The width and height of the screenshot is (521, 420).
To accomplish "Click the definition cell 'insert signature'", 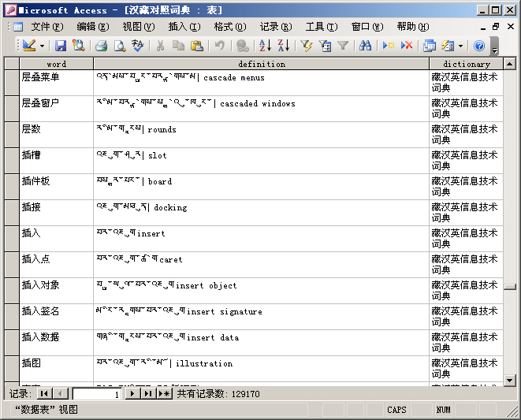I will pos(261,317).
